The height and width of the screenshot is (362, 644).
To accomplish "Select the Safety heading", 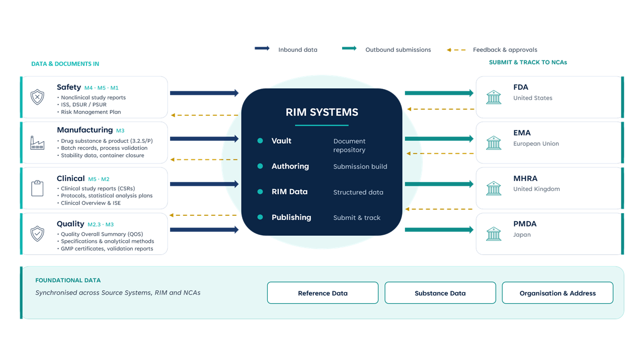I will pyautogui.click(x=69, y=87).
